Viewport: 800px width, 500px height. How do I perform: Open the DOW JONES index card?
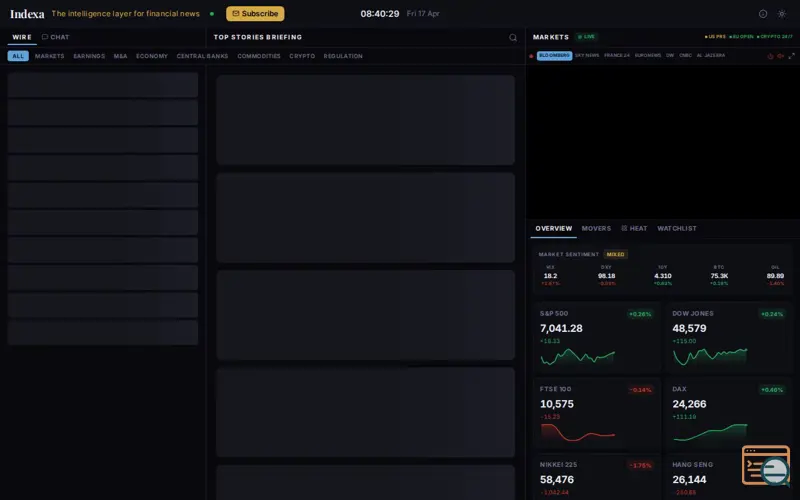pos(729,338)
